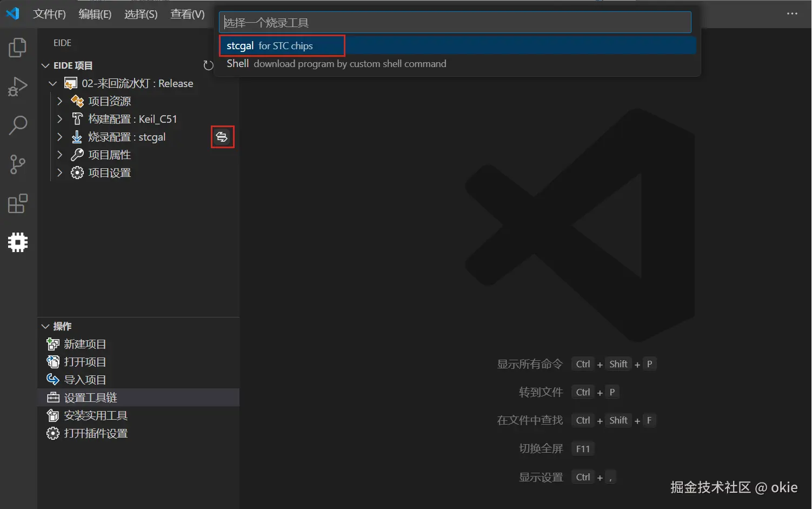Image resolution: width=812 pixels, height=509 pixels.
Task: Click the 打开项目 icon
Action: pyautogui.click(x=53, y=362)
